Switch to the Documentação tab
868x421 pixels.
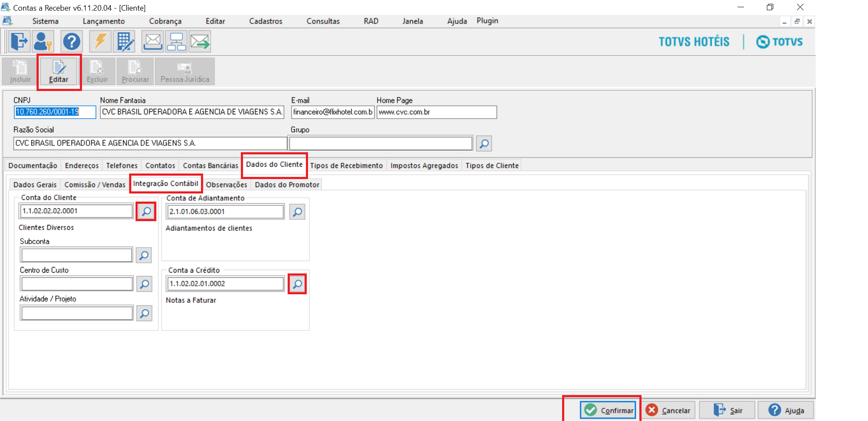[x=33, y=165]
